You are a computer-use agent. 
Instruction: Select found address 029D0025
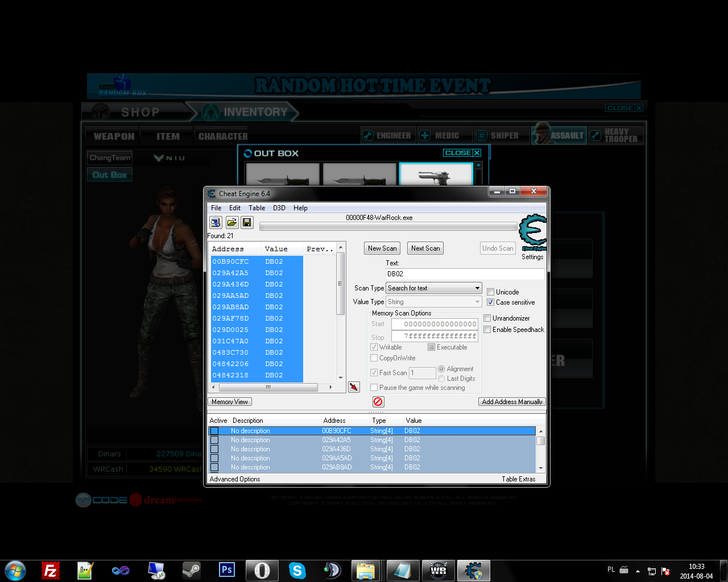257,330
